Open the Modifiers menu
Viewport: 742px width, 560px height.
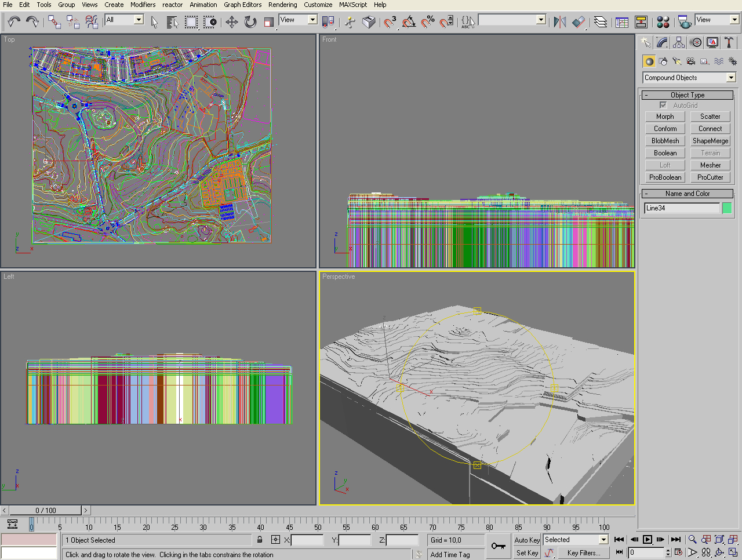(x=143, y=5)
